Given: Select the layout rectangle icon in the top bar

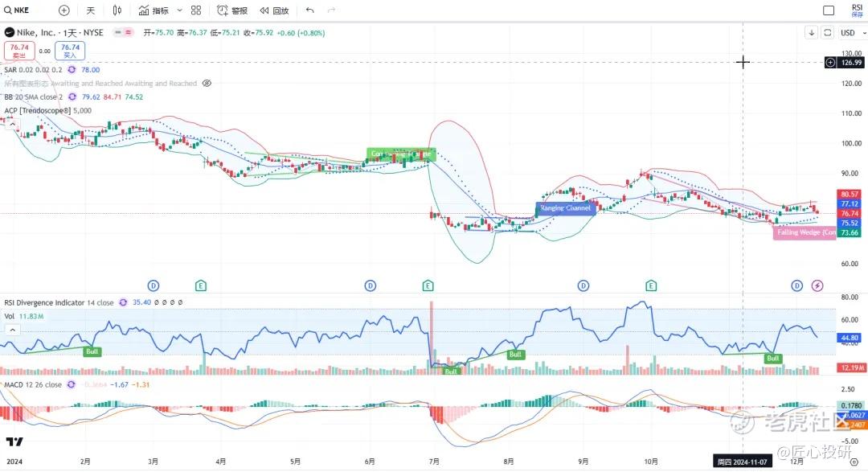Looking at the screenshot, I should click(x=829, y=10).
